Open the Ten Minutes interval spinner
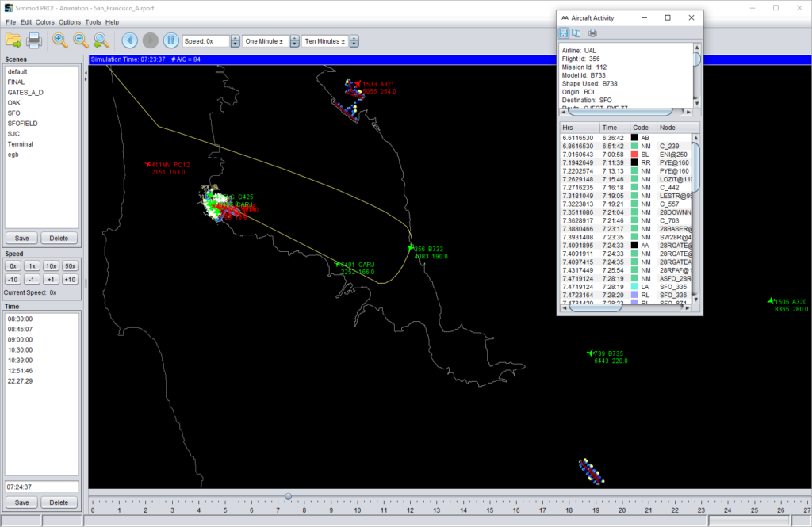Screen dimensions: 812x527 coord(354,41)
